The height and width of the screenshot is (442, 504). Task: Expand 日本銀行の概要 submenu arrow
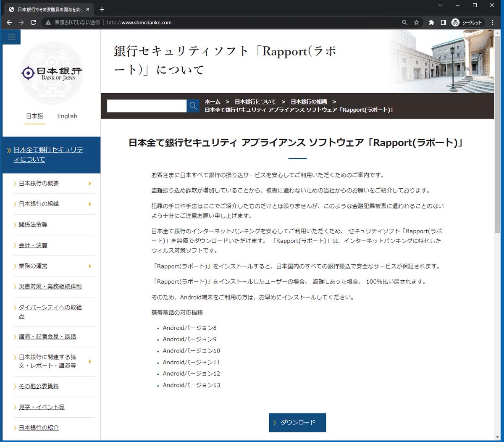(x=90, y=184)
